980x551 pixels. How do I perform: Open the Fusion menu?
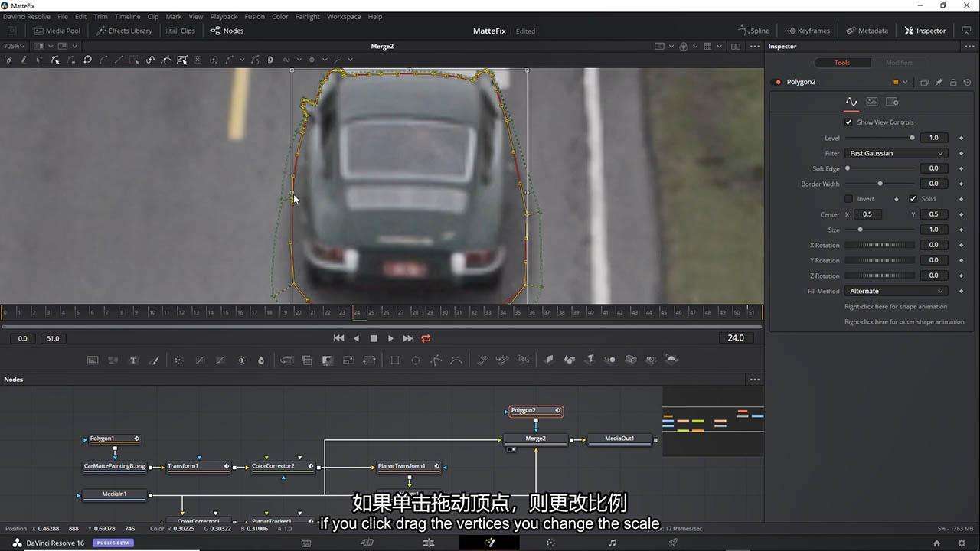(254, 16)
